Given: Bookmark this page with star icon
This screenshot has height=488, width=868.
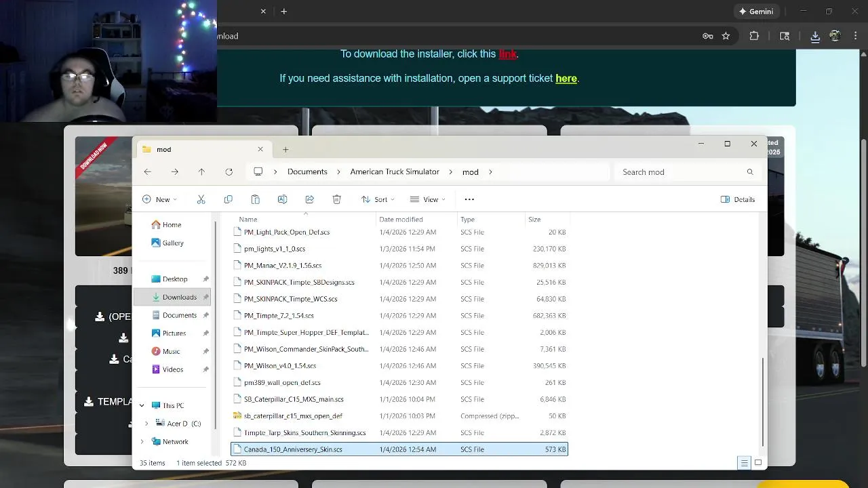Looking at the screenshot, I should coord(726,37).
